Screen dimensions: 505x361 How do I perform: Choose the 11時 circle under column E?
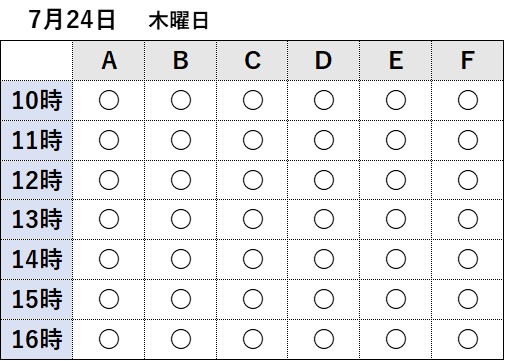pos(396,140)
